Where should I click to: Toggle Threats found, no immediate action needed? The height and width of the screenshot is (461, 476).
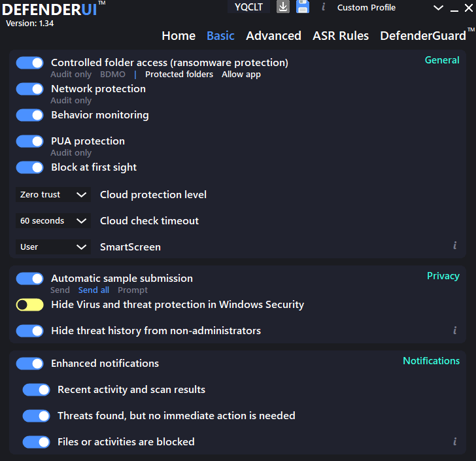37,416
